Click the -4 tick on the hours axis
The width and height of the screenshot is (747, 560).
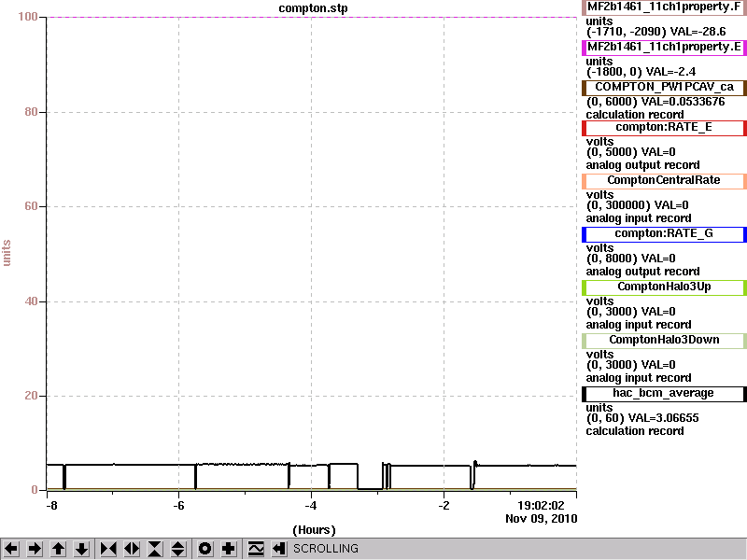[x=311, y=506]
